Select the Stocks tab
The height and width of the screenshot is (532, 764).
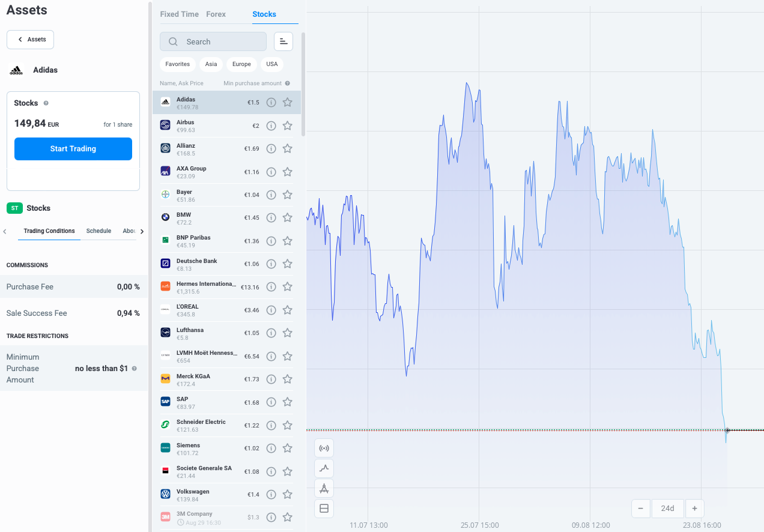coord(264,14)
